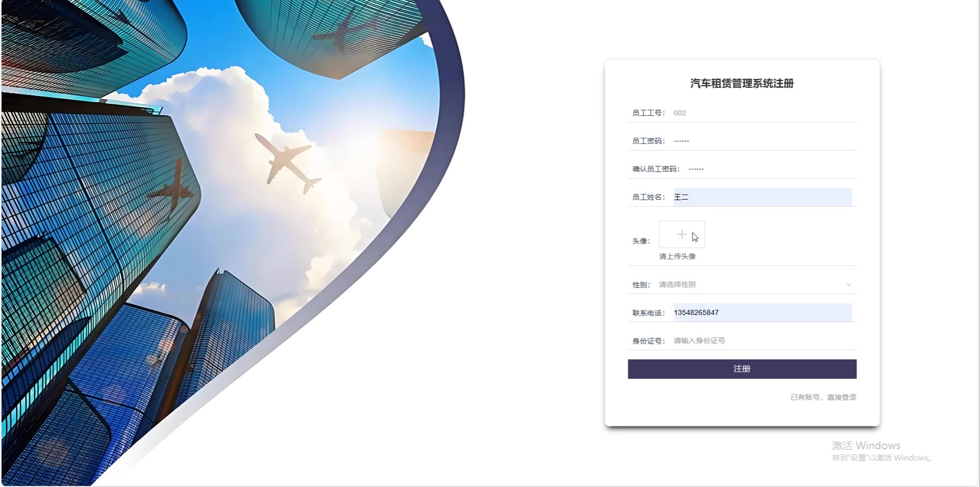
Task: Follow the 已有账号，直接登录 link
Action: [x=823, y=397]
